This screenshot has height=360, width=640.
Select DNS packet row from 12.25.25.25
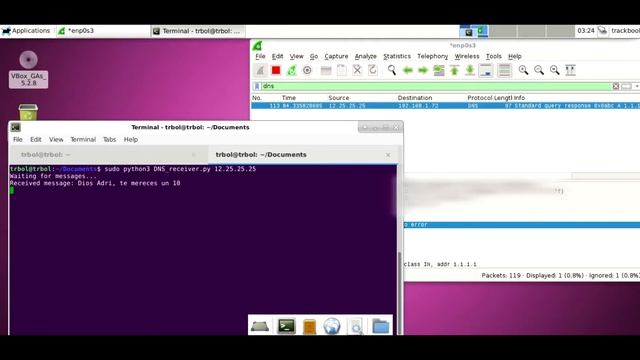445,106
